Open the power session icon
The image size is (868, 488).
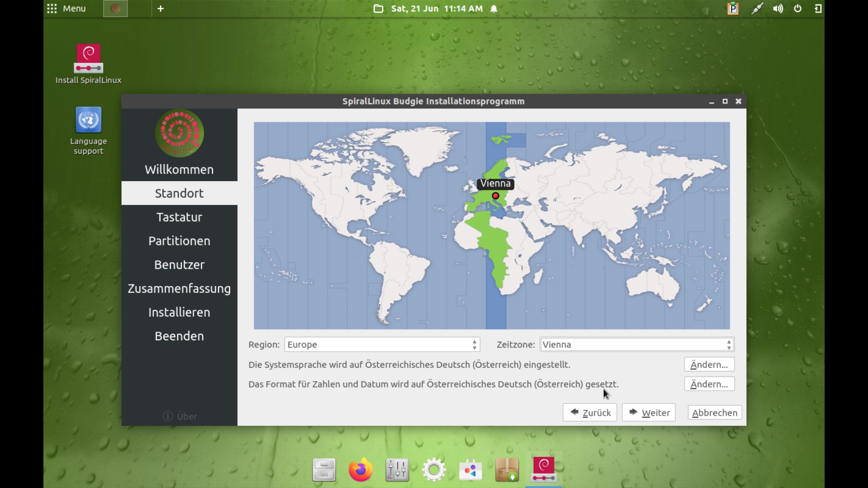click(x=798, y=8)
